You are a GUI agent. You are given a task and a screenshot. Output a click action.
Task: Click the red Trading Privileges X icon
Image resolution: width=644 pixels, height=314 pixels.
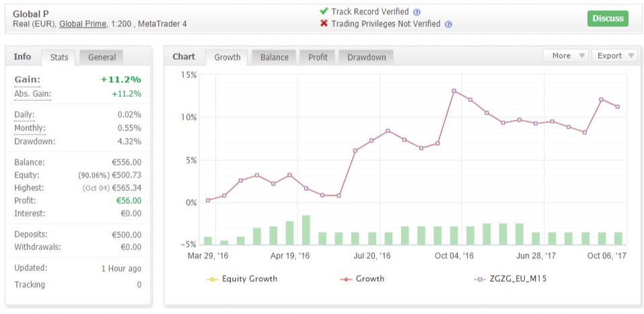tap(324, 24)
